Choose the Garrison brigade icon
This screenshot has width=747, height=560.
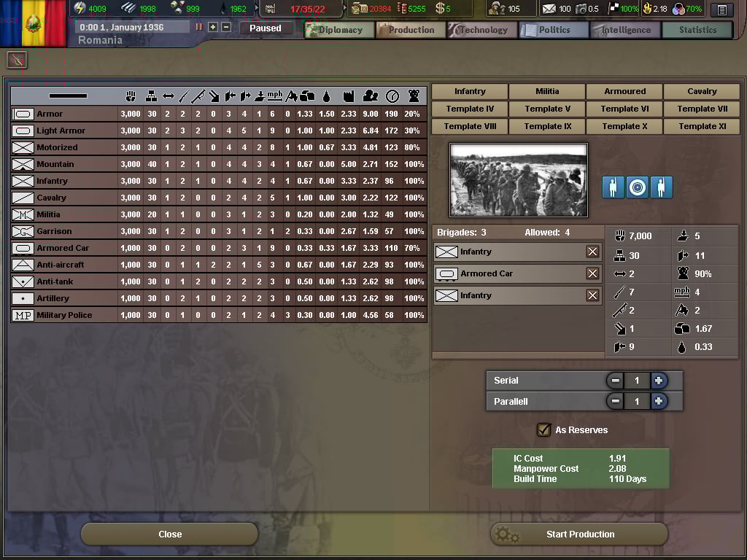point(23,231)
